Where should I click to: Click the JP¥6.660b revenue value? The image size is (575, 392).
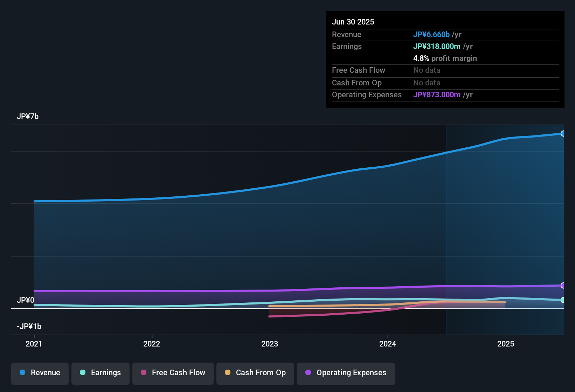pos(431,34)
